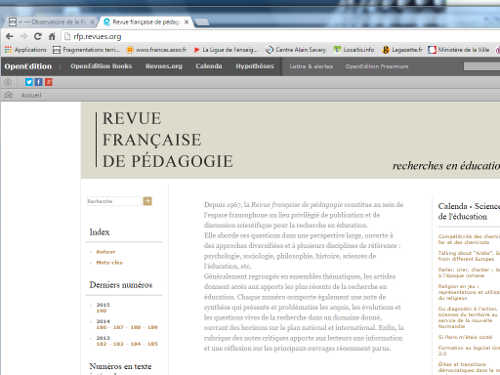Submit search with the arrow button
The width and height of the screenshot is (500, 375).
point(147,201)
